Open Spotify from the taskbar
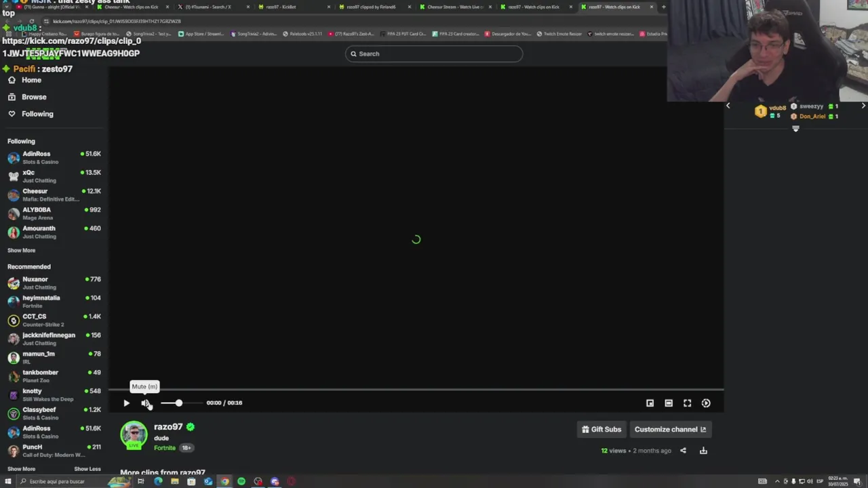 point(241,482)
